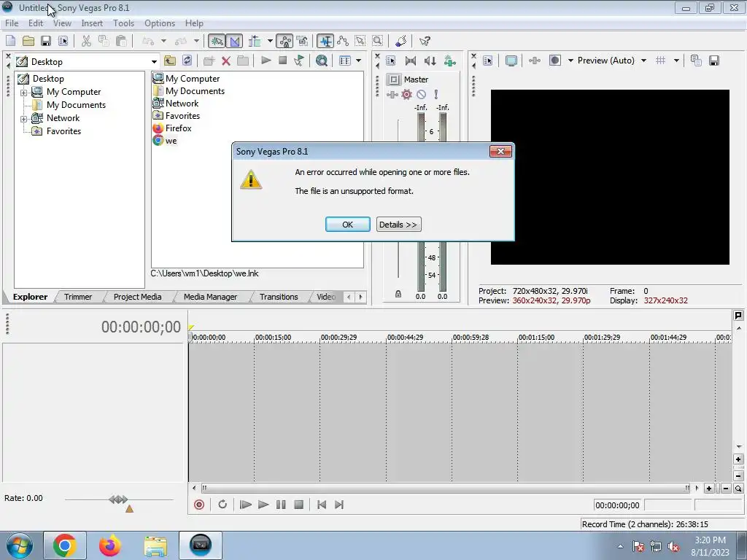Click the What's This help icon
Screen dimensions: 747x560
coord(425,41)
